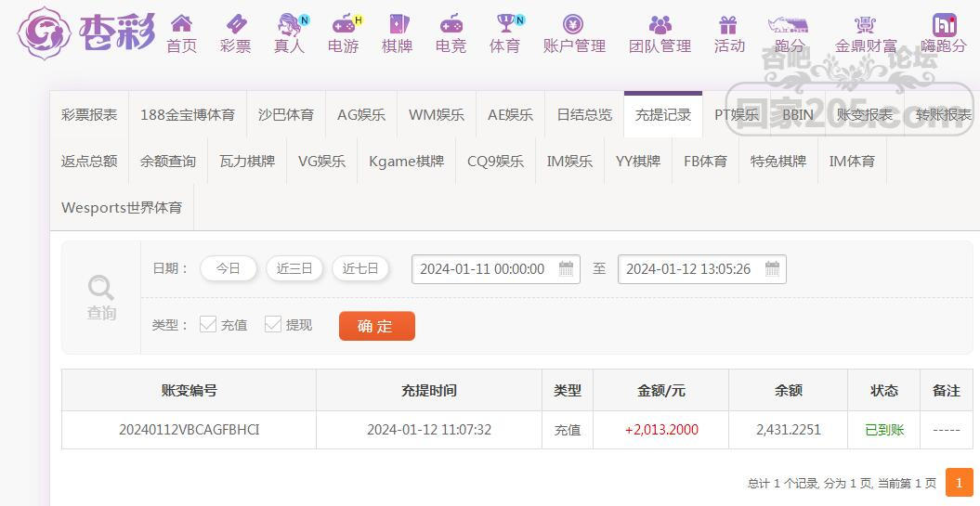Open calendar picker for start date
The width and height of the screenshot is (980, 506).
566,269
